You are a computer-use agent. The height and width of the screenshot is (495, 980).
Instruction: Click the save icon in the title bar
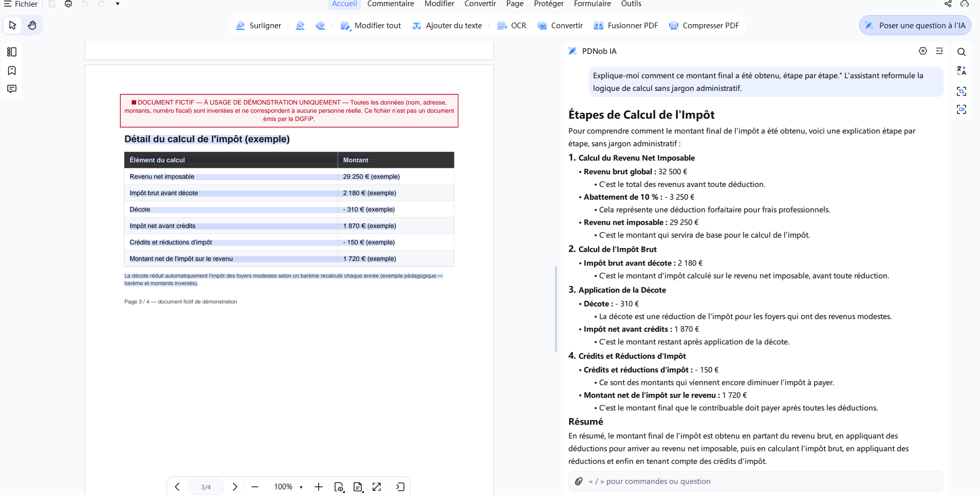tap(52, 4)
